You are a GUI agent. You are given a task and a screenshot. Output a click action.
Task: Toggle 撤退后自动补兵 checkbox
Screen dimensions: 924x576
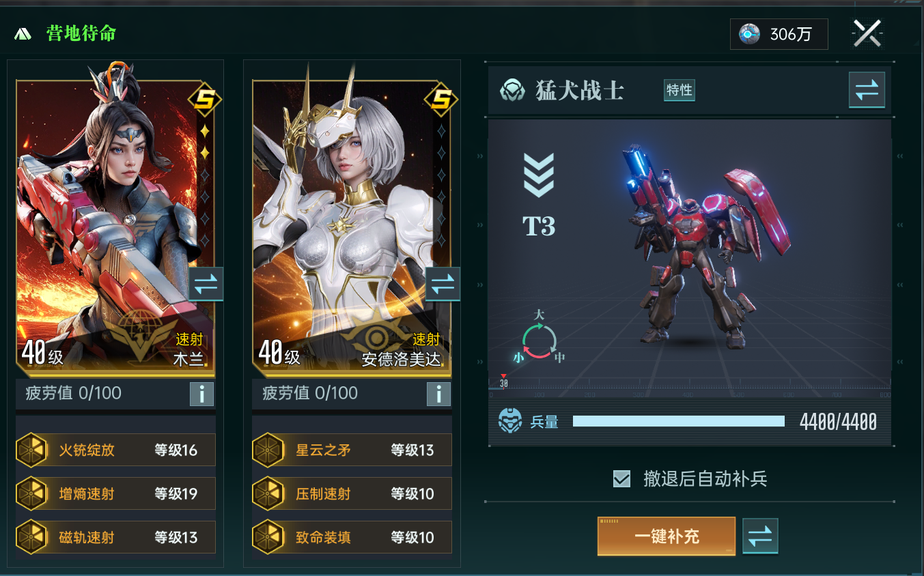(x=621, y=478)
